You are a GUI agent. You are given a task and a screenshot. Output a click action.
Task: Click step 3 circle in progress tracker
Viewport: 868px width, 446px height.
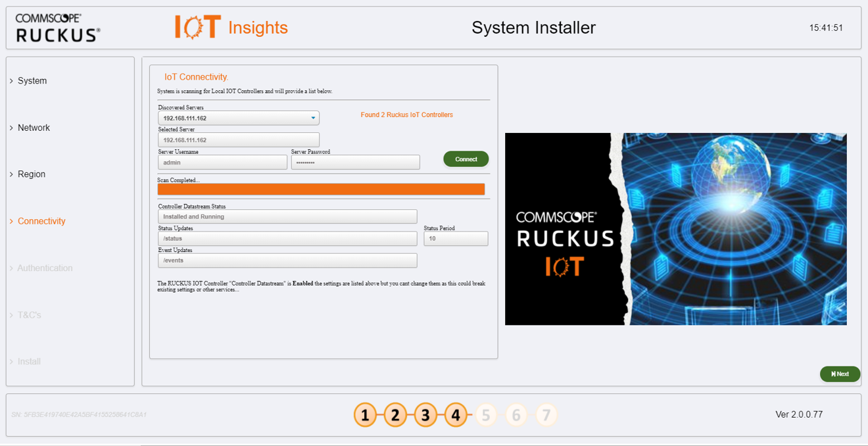(425, 415)
